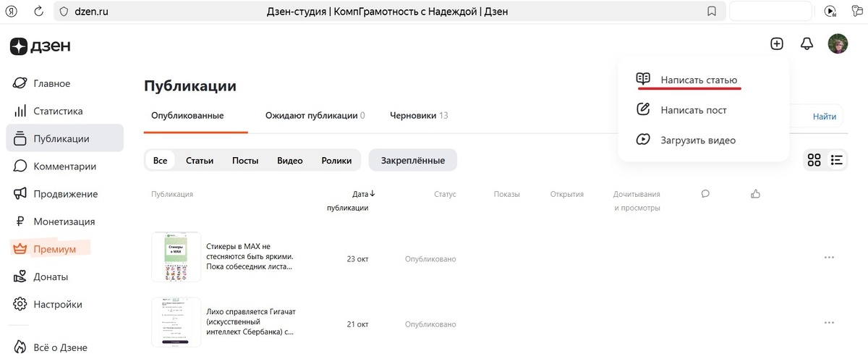The image size is (868, 359).
Task: Switch to list view layout
Action: [x=837, y=160]
